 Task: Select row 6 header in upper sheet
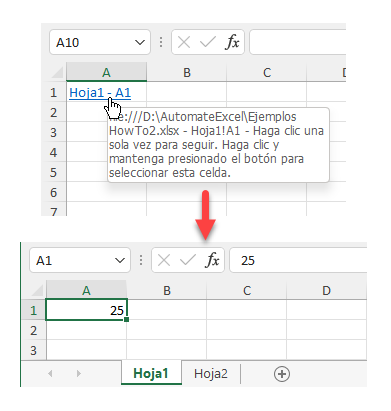tap(54, 192)
